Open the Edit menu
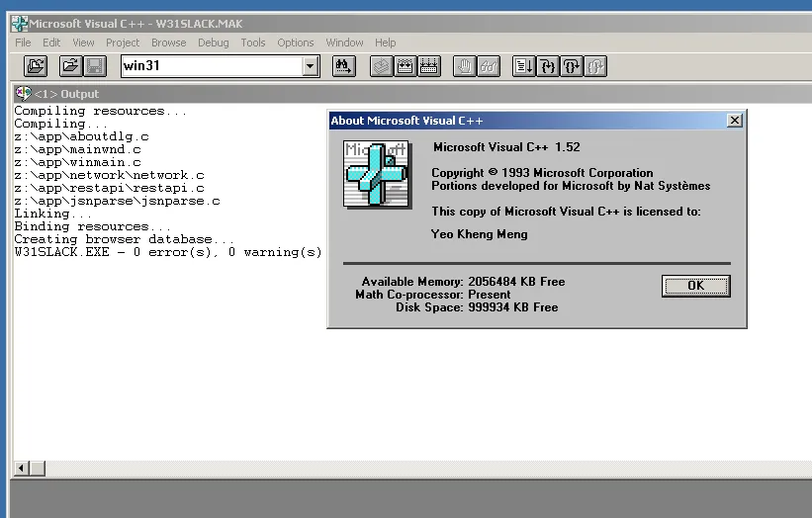 (x=51, y=43)
